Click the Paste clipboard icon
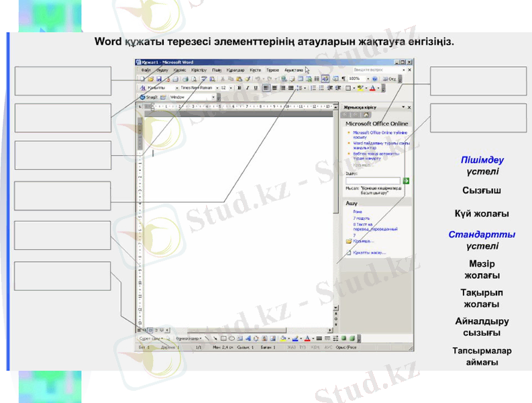 tap(240, 79)
